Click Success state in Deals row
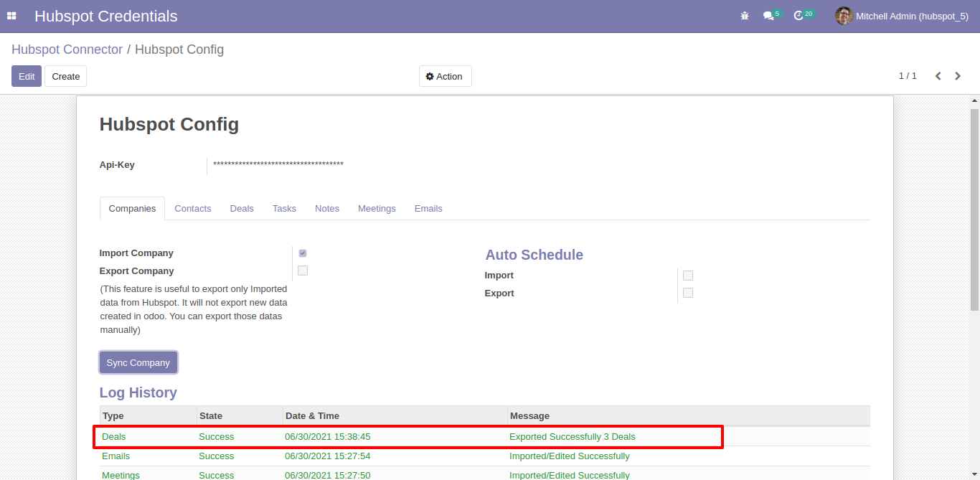The image size is (980, 480). pyautogui.click(x=217, y=437)
